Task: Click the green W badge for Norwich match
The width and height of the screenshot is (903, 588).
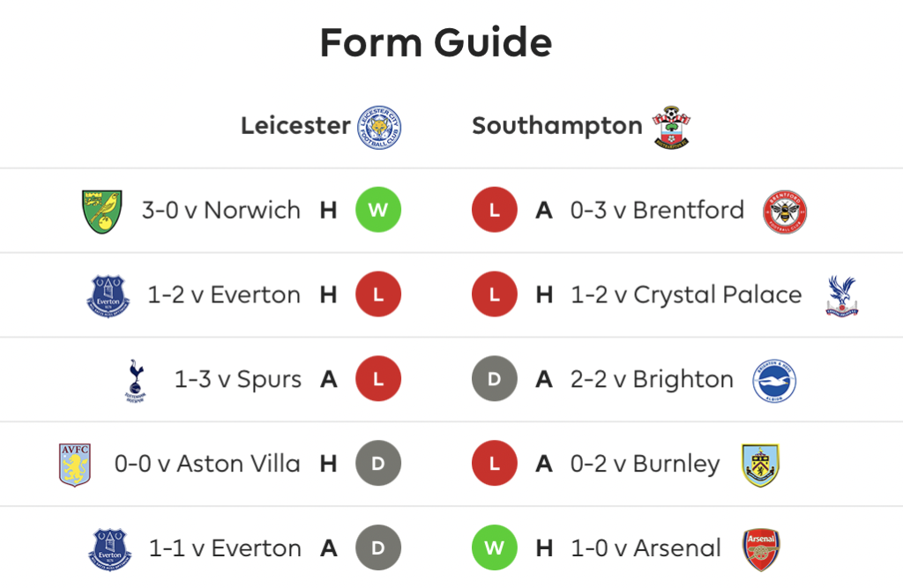Action: point(378,210)
